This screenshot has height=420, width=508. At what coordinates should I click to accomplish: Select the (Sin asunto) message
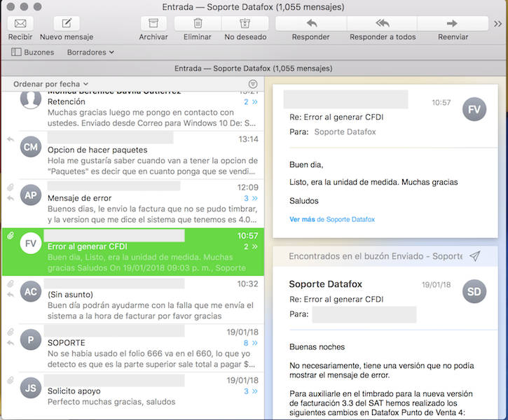click(x=133, y=300)
